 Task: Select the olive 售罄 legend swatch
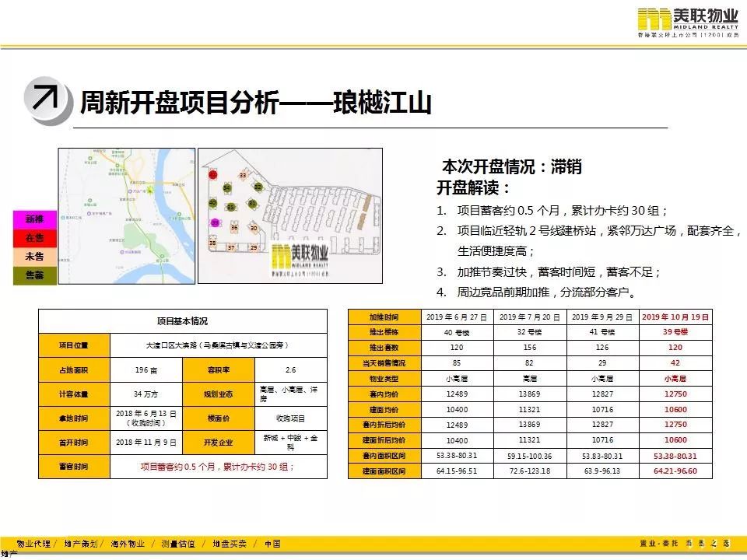tap(35, 275)
